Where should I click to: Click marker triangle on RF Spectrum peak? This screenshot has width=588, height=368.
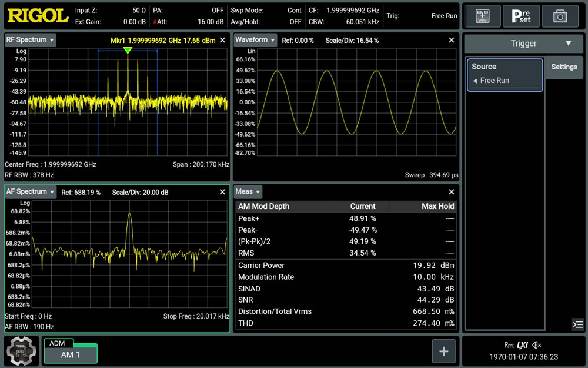coord(128,50)
